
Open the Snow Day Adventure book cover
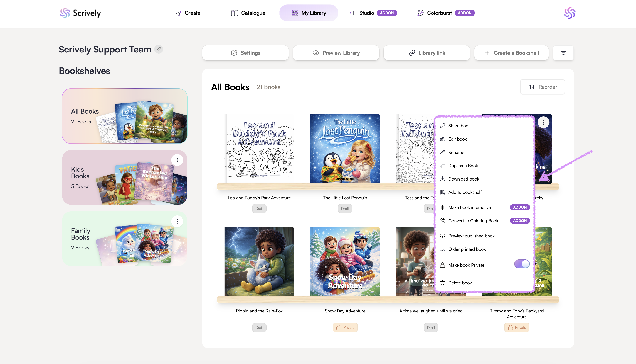345,261
